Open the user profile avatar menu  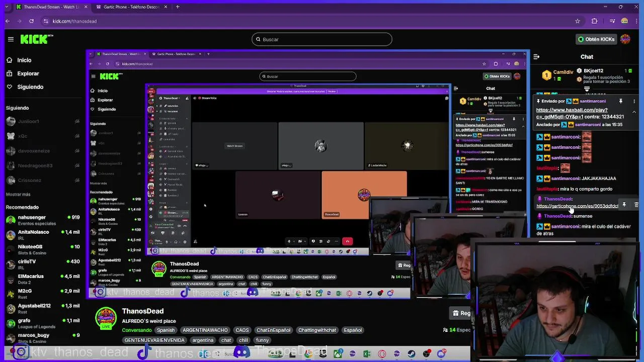tap(625, 39)
